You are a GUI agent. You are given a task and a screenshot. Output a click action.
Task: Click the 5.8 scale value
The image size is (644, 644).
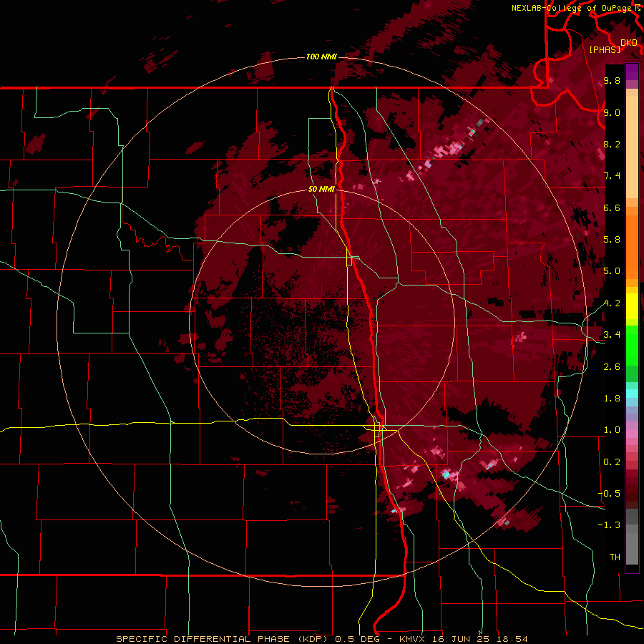[x=612, y=240]
